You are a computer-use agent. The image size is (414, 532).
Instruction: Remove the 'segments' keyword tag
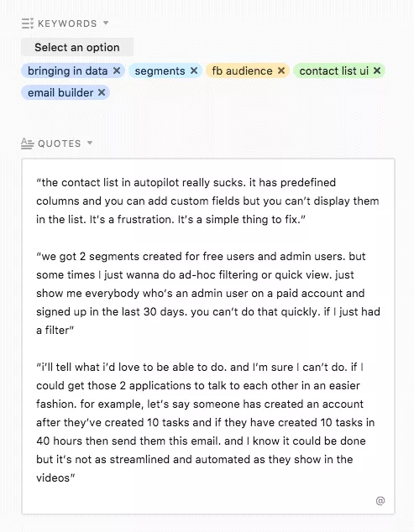click(194, 70)
